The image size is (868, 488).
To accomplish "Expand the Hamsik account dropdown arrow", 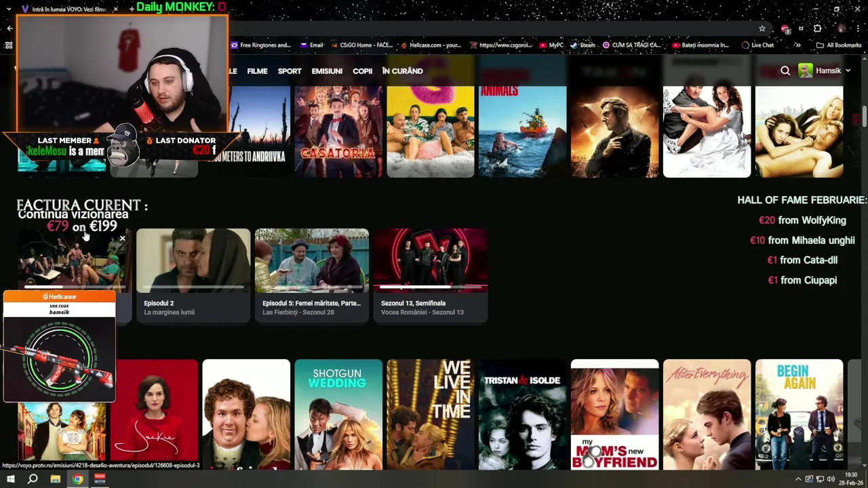I will [848, 70].
